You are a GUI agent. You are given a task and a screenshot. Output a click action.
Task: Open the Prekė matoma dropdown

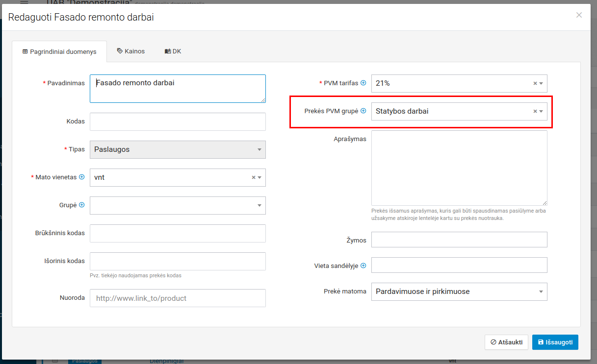pos(459,292)
